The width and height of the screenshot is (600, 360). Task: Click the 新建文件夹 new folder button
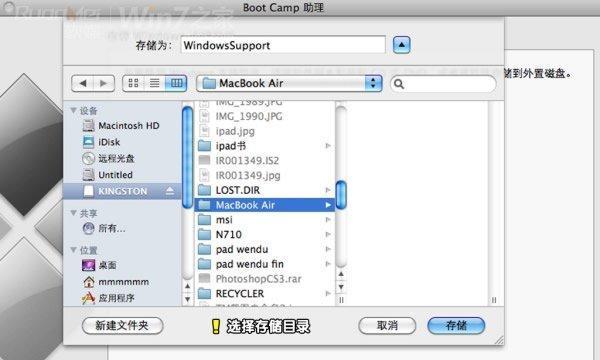122,326
